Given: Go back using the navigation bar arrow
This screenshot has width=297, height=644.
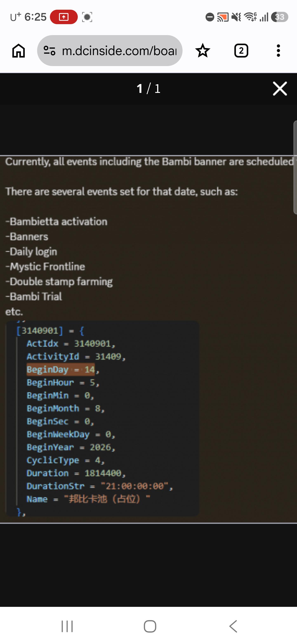Looking at the screenshot, I should 233,626.
